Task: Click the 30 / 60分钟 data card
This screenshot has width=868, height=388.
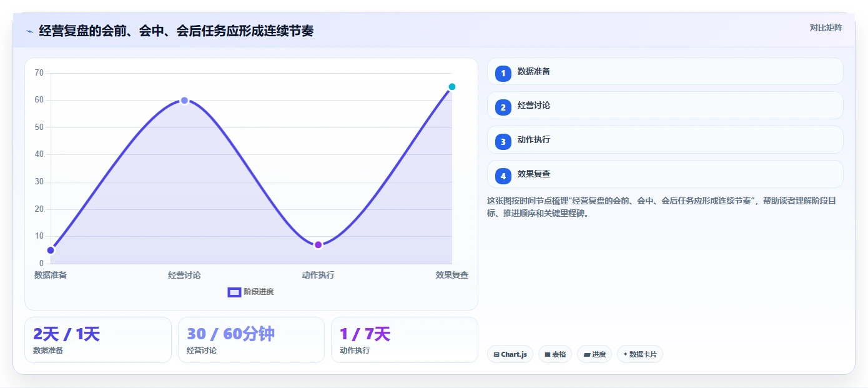Action: [x=251, y=340]
